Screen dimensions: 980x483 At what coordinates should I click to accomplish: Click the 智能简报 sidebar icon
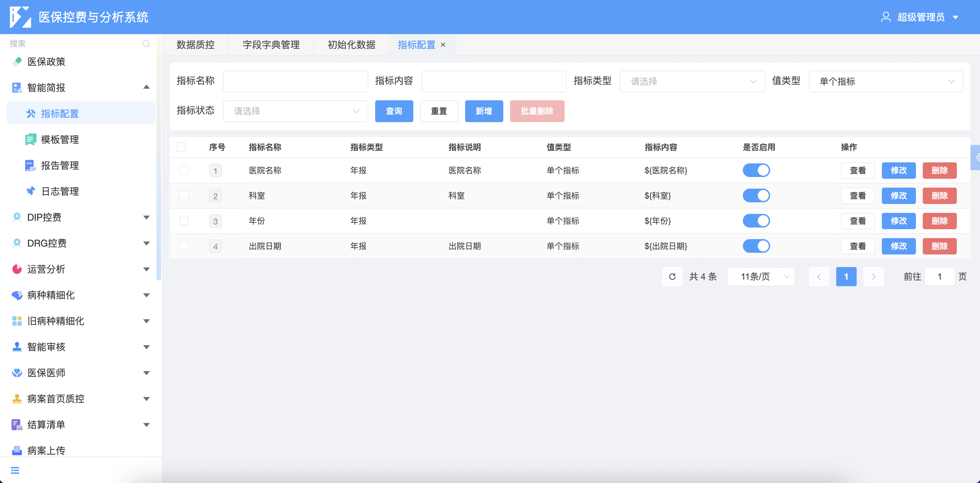click(x=17, y=88)
